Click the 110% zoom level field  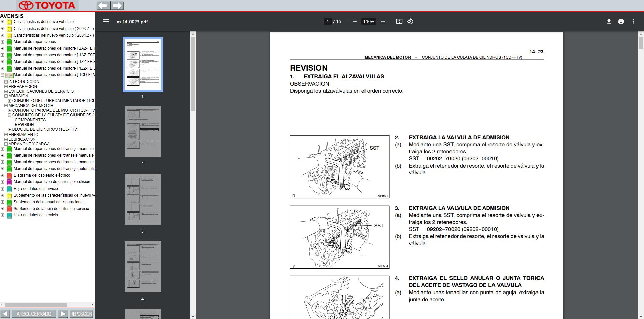[369, 21]
